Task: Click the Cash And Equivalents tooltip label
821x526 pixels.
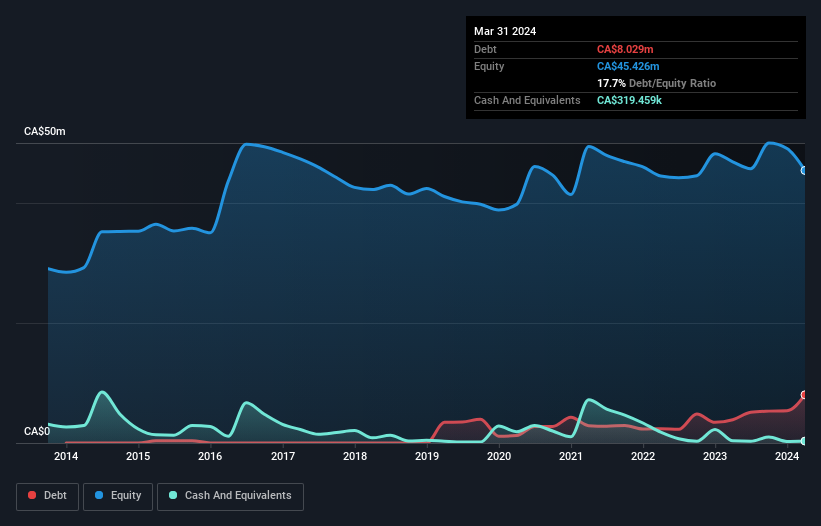Action: click(527, 100)
